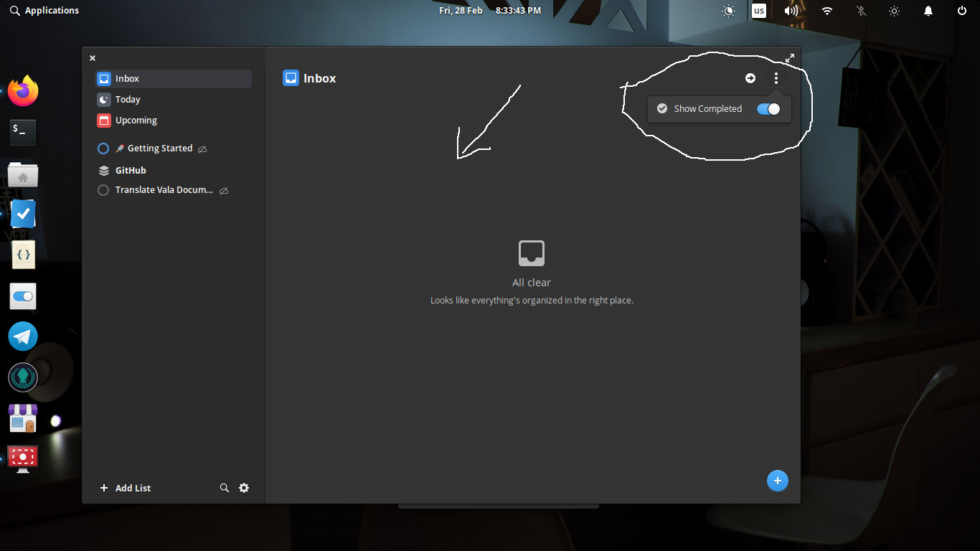The width and height of the screenshot is (980, 551).
Task: Click the Upcoming calendar icon
Action: 103,121
